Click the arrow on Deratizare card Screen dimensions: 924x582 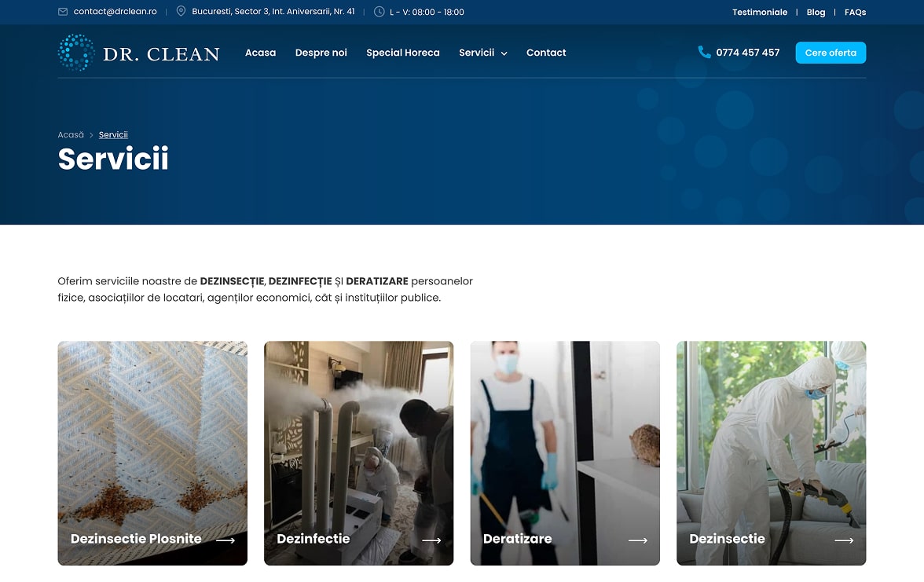638,540
